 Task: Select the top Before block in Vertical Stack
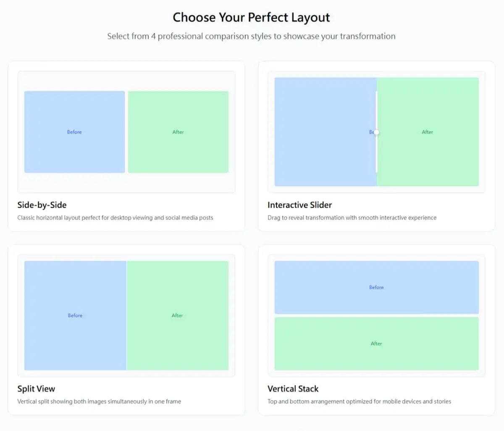(376, 287)
